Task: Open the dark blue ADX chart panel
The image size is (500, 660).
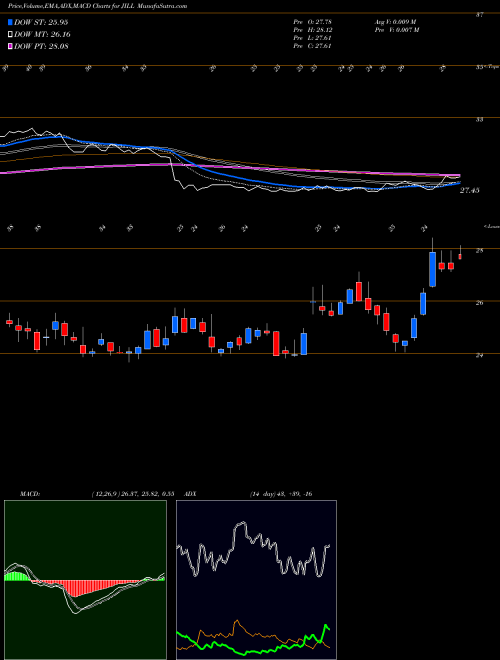Action: (256, 580)
